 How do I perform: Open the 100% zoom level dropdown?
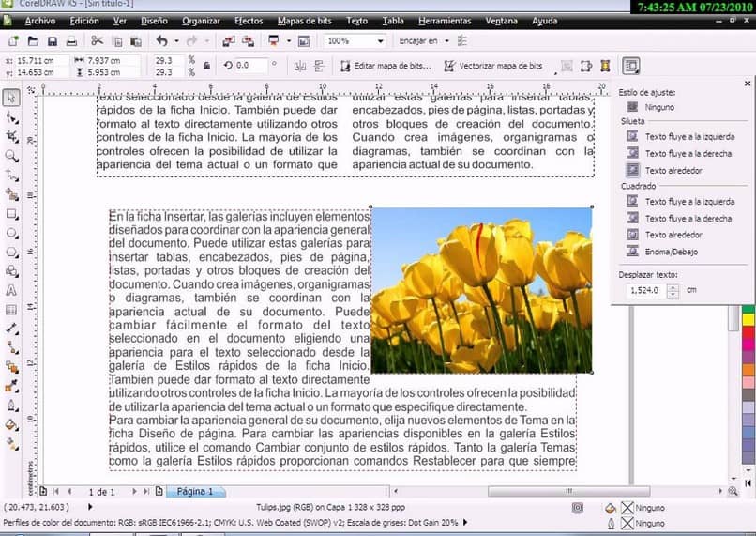click(x=379, y=41)
